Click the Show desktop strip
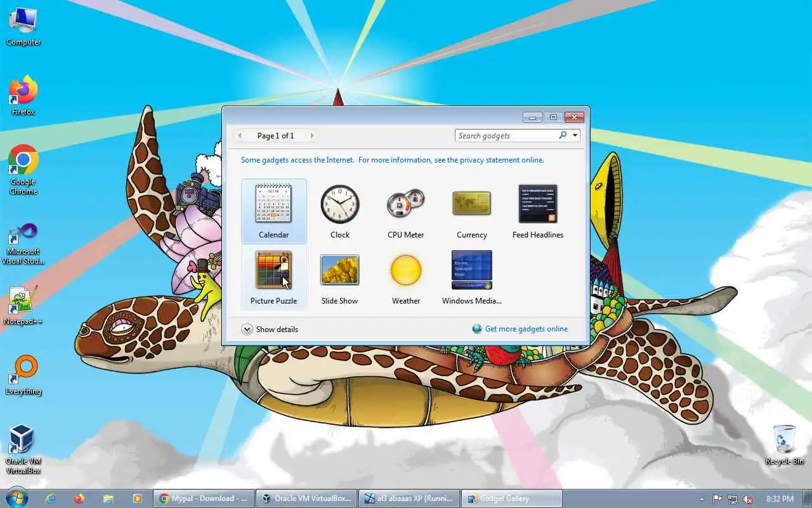Screen dimensions: 812x508 coord(808,498)
